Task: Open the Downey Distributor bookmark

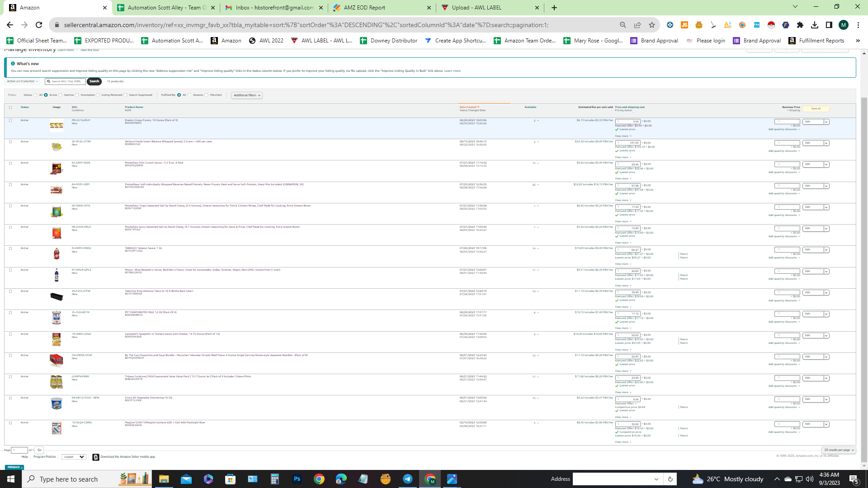Action: (388, 41)
